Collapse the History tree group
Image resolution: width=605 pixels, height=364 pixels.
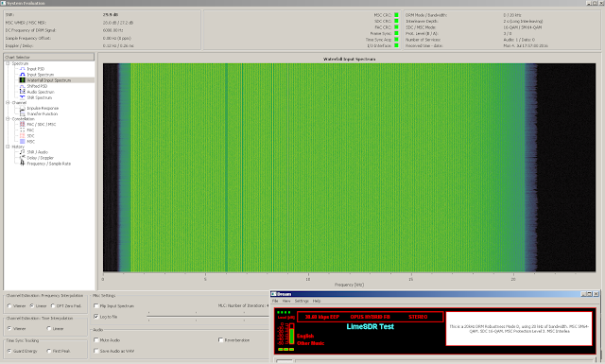click(8, 147)
